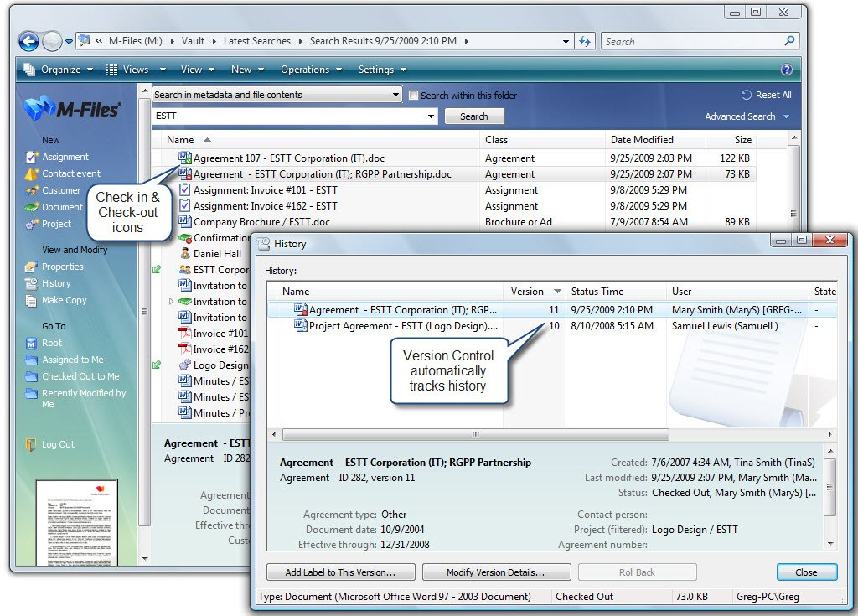Viewport: 858px width, 616px height.
Task: Click Latest Searches in address path
Action: pyautogui.click(x=257, y=41)
